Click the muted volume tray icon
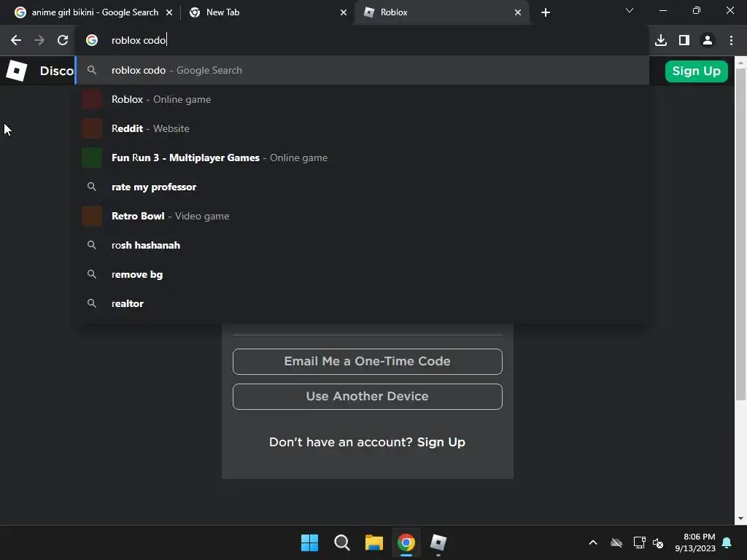 coord(659,542)
